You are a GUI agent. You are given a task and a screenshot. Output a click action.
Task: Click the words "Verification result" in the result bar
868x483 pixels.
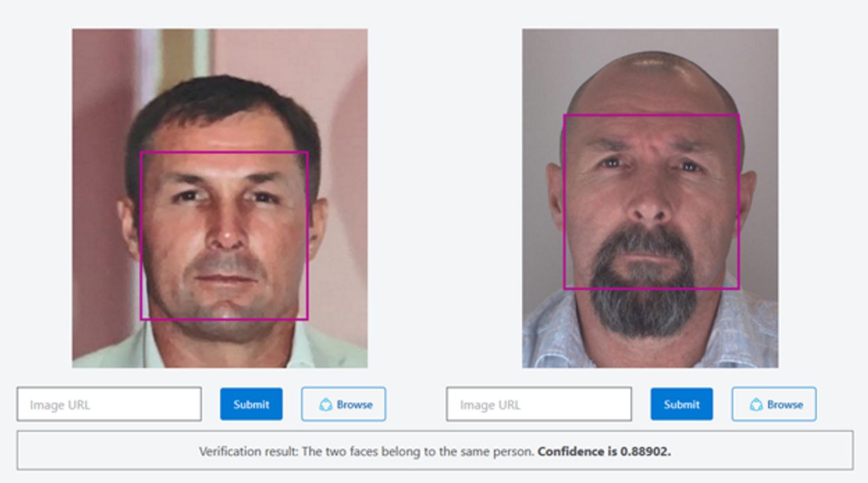tap(248, 451)
